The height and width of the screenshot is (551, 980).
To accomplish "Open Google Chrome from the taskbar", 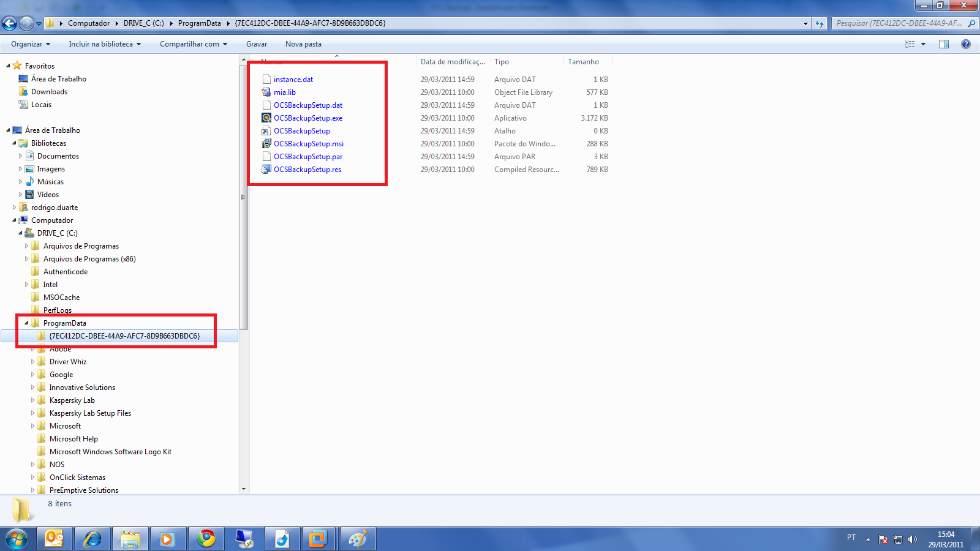I will 206,539.
